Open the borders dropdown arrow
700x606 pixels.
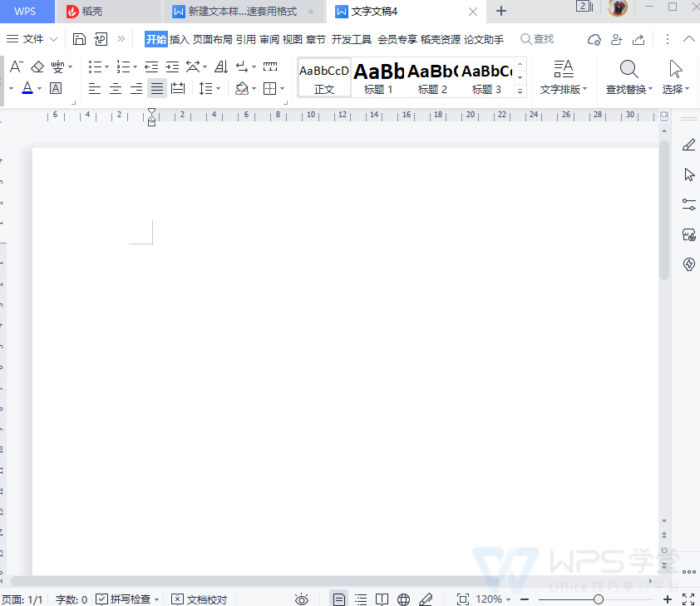(x=282, y=88)
